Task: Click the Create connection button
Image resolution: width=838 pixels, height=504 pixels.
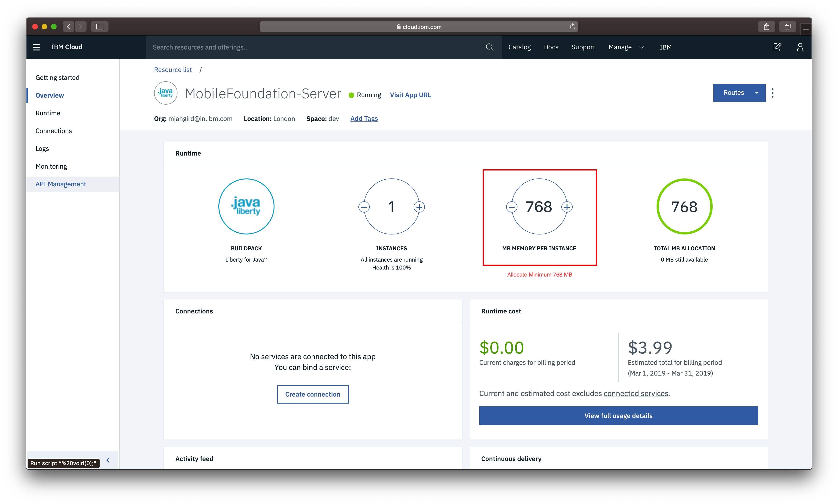Action: click(x=312, y=394)
